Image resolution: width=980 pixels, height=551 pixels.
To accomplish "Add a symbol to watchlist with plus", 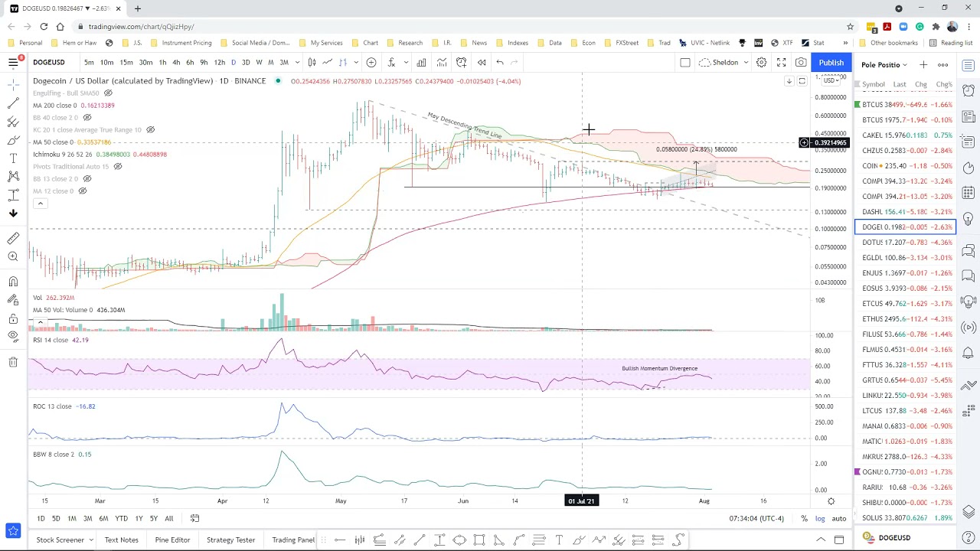I will point(923,65).
